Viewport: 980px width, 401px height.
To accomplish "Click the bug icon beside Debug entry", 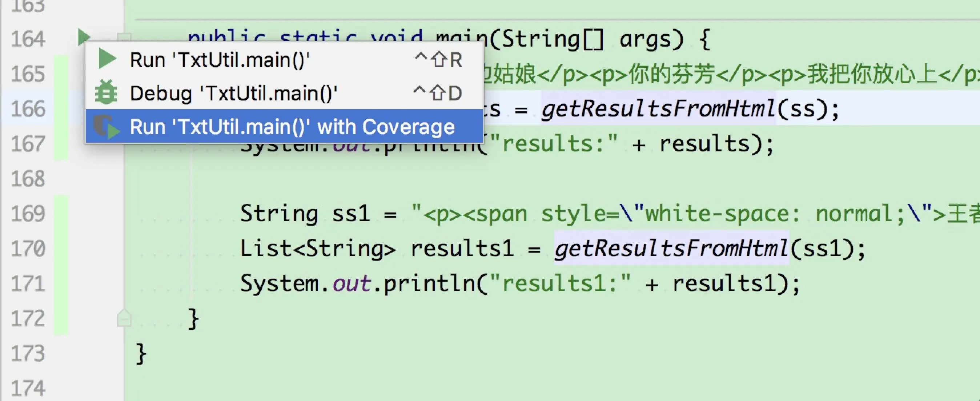I will [x=106, y=92].
